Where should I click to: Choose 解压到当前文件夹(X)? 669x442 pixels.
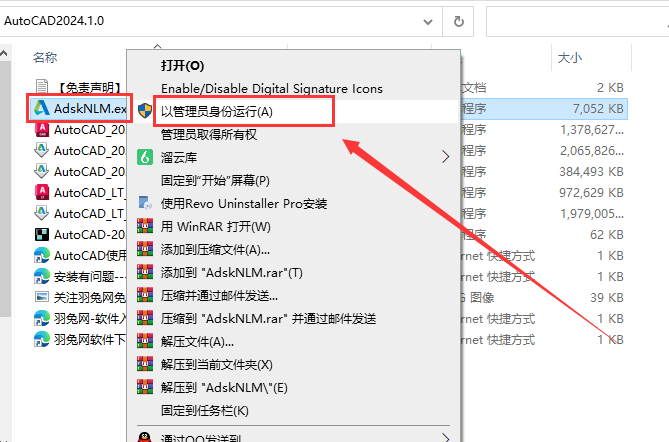pos(216,365)
